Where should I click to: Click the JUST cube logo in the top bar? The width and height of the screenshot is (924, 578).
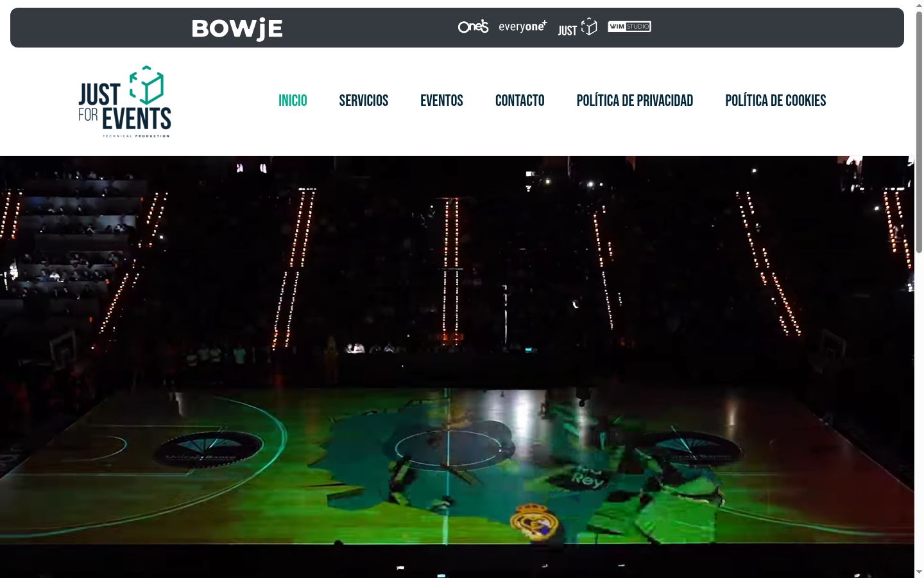[577, 28]
